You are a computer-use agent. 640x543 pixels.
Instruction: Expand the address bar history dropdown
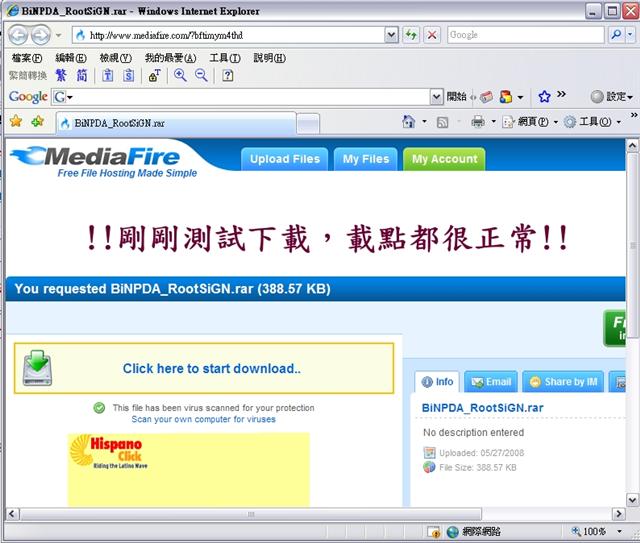point(391,36)
